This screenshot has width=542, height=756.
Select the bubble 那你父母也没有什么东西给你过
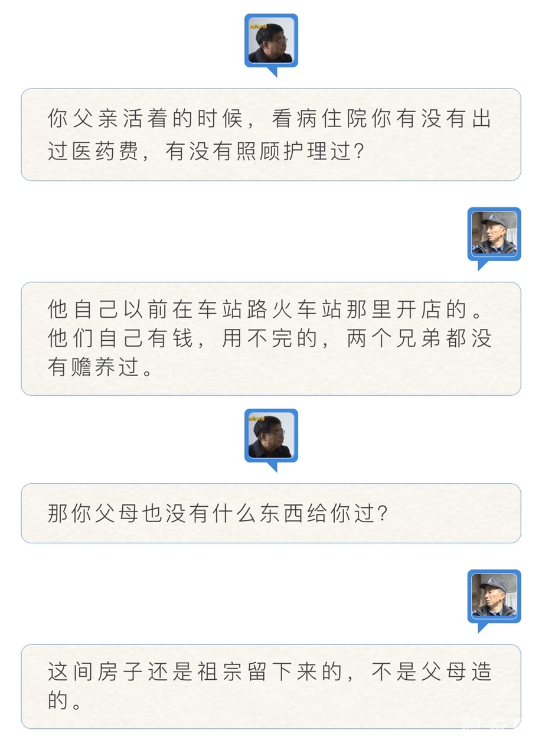[271, 513]
